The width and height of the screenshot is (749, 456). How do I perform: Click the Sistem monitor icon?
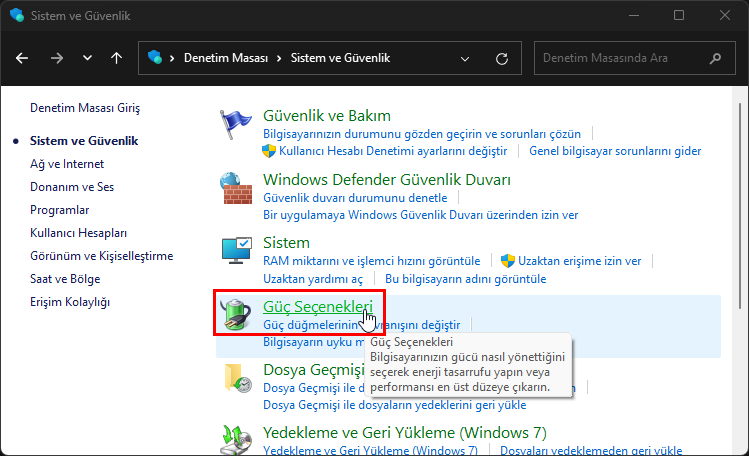[236, 250]
